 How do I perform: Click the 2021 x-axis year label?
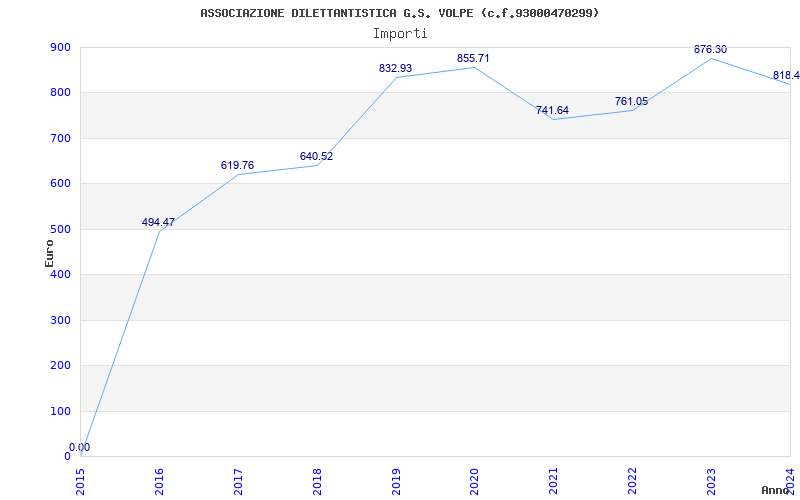(553, 482)
